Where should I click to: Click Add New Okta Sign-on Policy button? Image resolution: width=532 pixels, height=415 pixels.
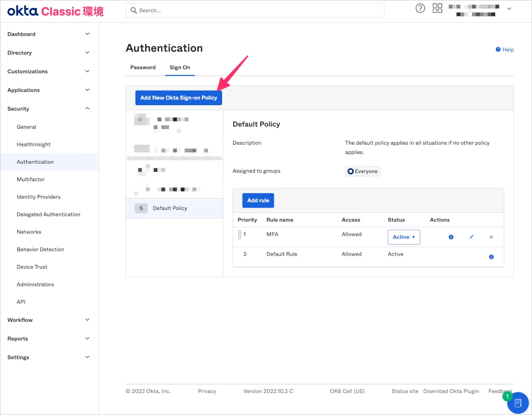point(179,98)
